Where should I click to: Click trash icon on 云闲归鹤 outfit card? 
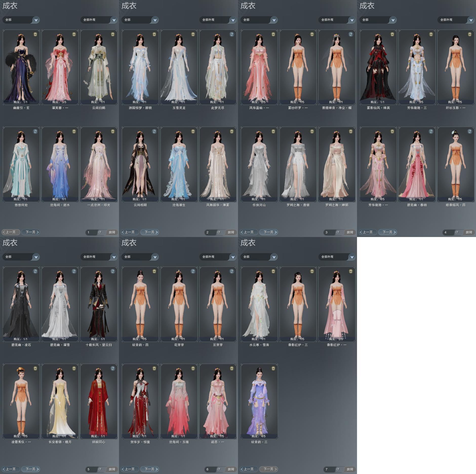coord(113,34)
